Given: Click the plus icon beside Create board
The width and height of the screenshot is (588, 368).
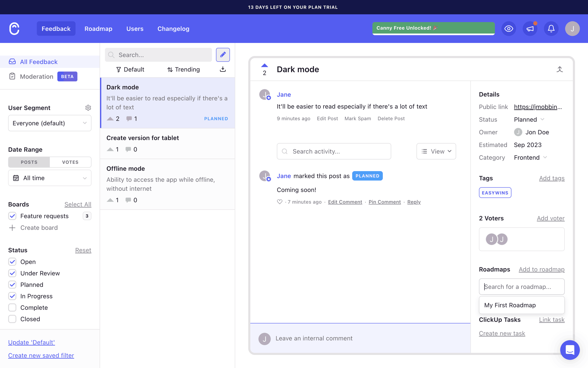Looking at the screenshot, I should pos(12,228).
